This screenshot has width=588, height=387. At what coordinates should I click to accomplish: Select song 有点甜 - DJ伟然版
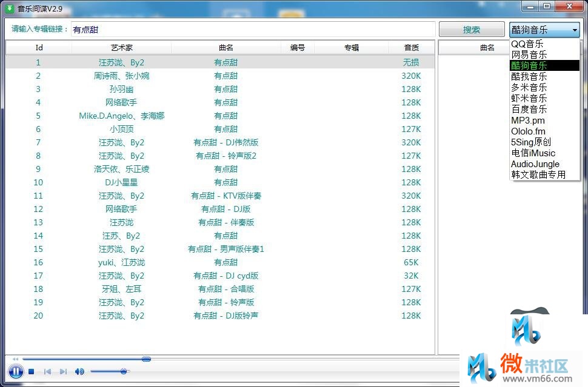pyautogui.click(x=226, y=142)
